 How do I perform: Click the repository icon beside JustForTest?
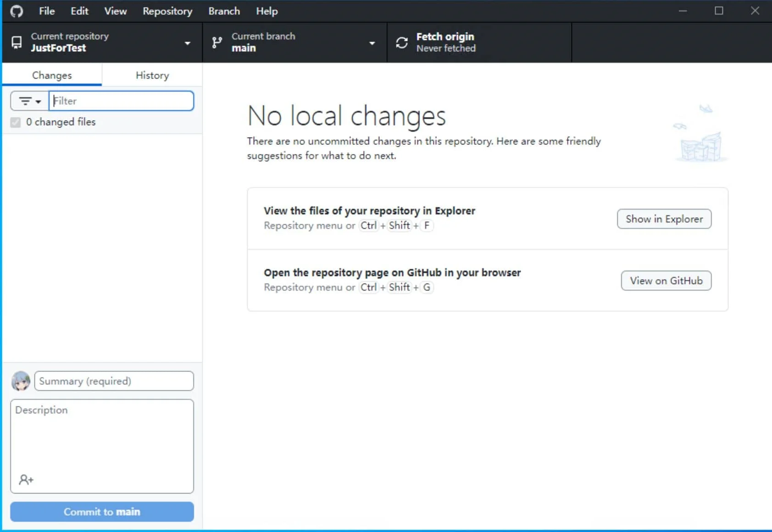[17, 43]
